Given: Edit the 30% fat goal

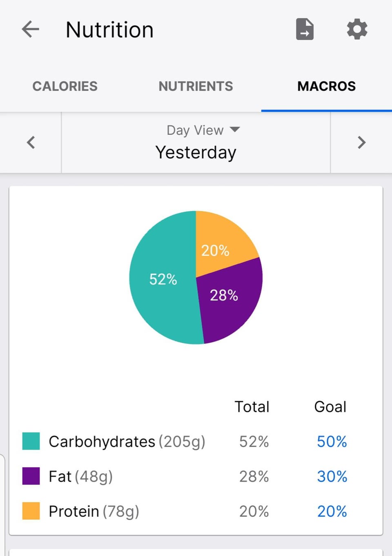Looking at the screenshot, I should tap(332, 476).
